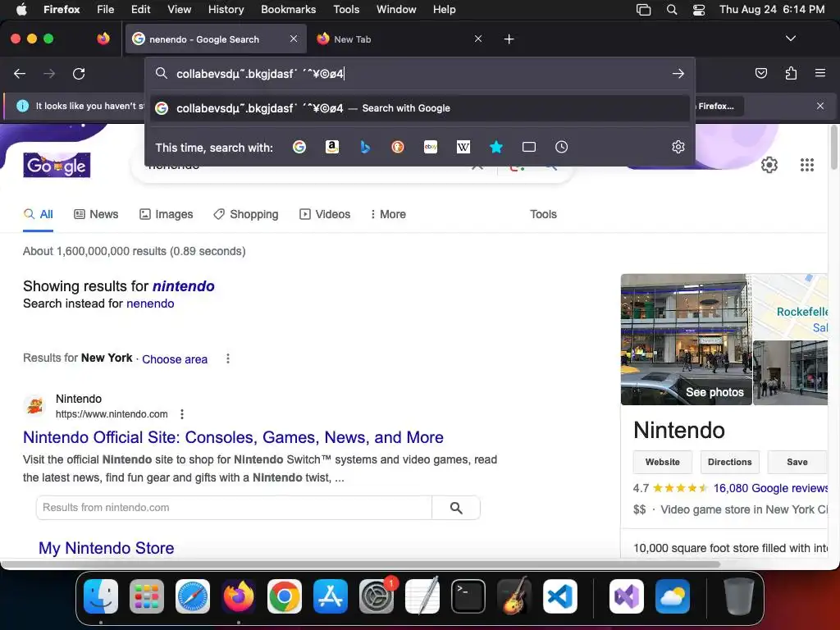Open the History menu
The height and width of the screenshot is (630, 840).
click(226, 10)
